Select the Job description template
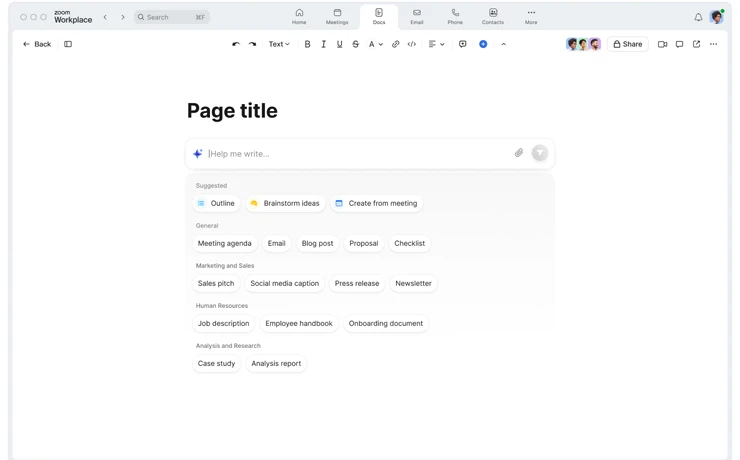The image size is (740, 460). click(x=224, y=324)
